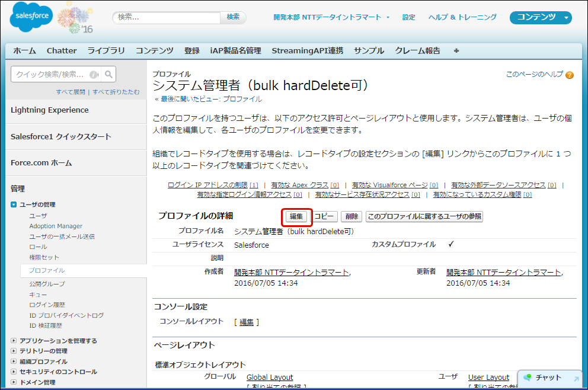Click the info icon inside the quick find field

94,74
